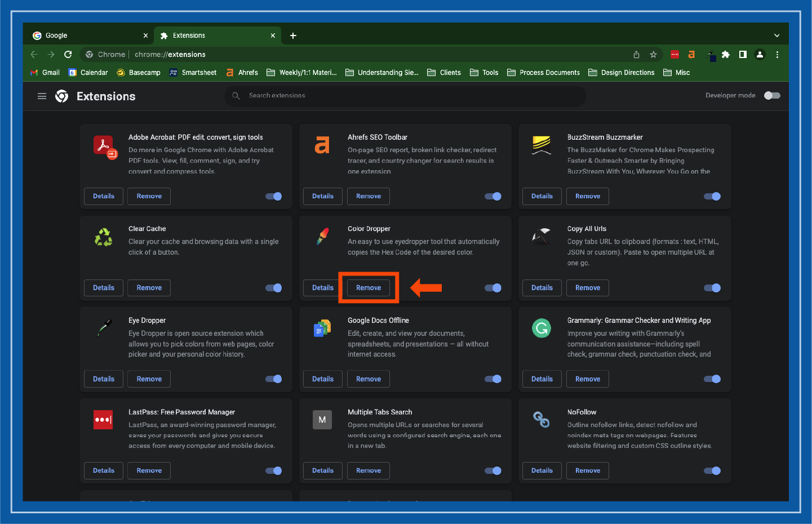Image resolution: width=812 pixels, height=524 pixels.
Task: Click the LastPass extension card icon
Action: click(103, 420)
